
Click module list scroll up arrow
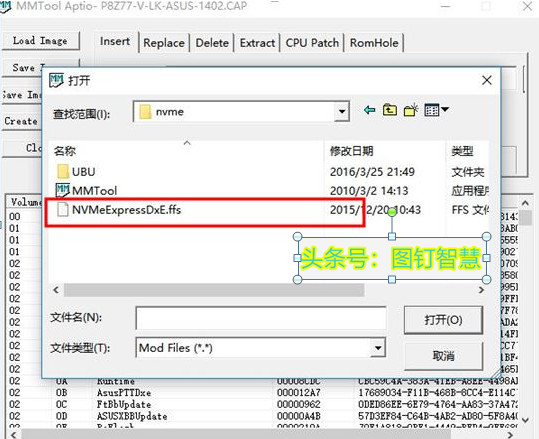tap(525, 203)
